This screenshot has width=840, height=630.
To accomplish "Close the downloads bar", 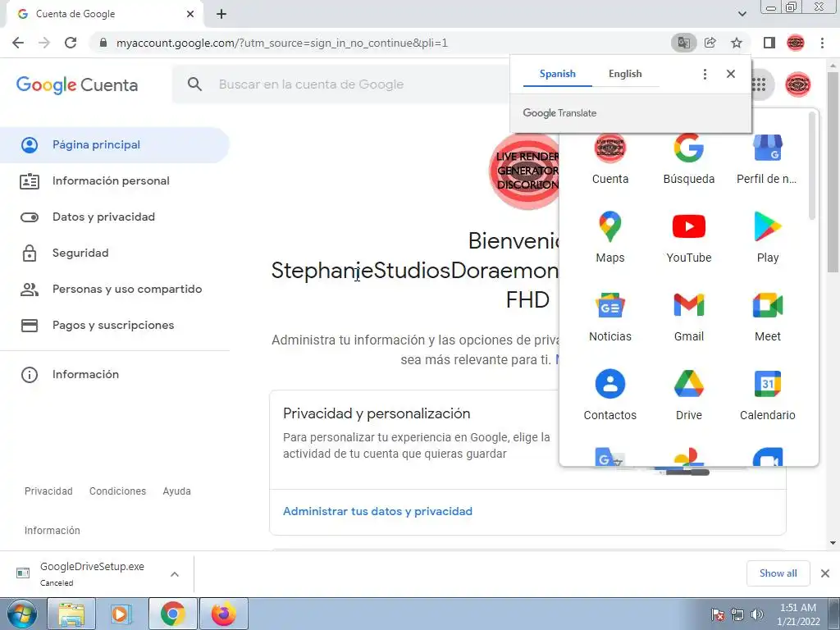I will (825, 573).
